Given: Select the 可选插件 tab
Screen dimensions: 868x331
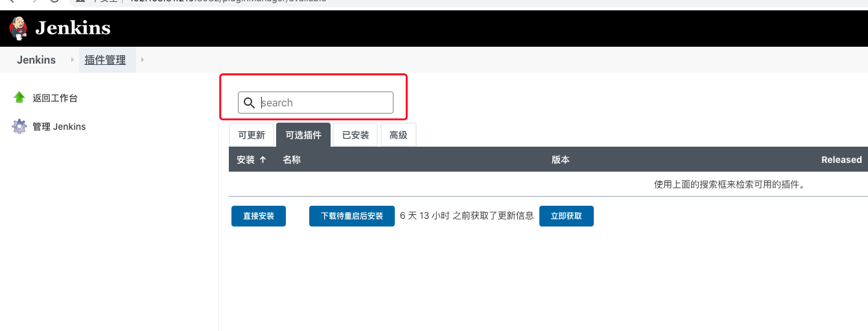Looking at the screenshot, I should pos(303,135).
